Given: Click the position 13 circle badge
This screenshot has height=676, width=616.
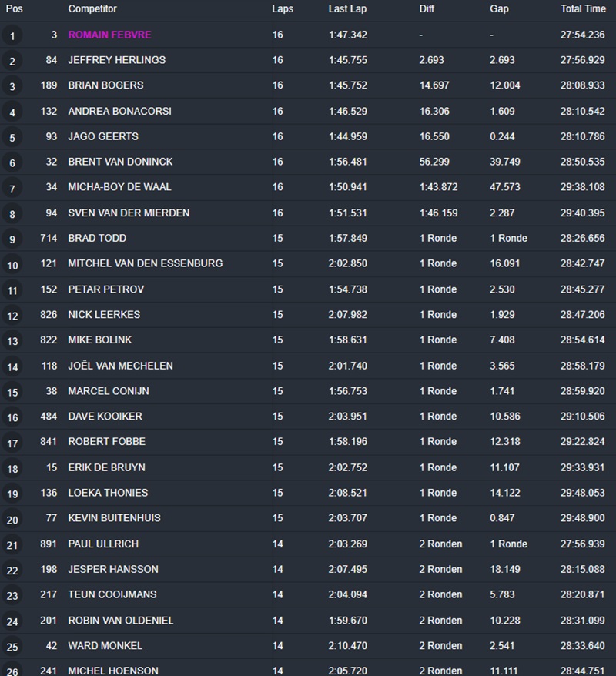Looking at the screenshot, I should tap(12, 341).
